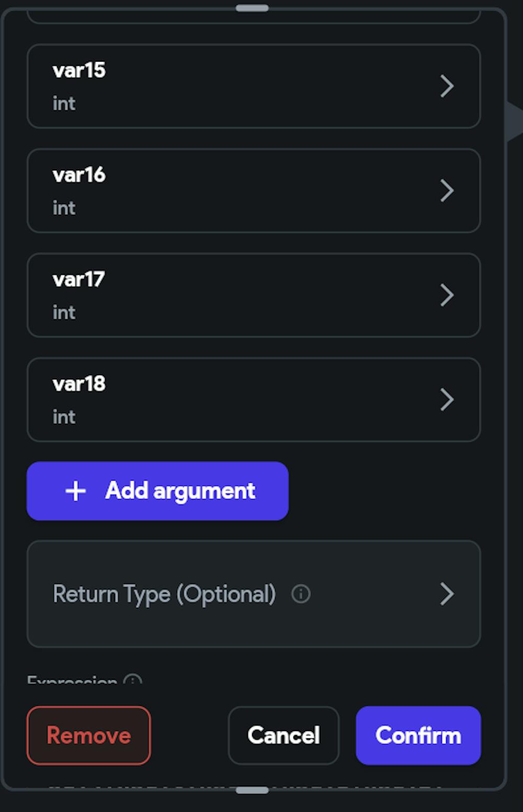Image resolution: width=523 pixels, height=812 pixels.
Task: Click the plus icon on Add argument
Action: (x=76, y=491)
